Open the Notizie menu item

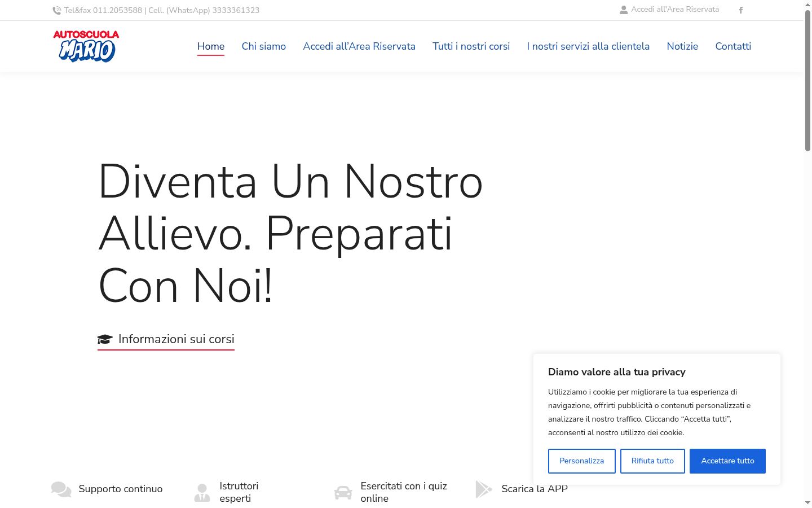point(682,46)
